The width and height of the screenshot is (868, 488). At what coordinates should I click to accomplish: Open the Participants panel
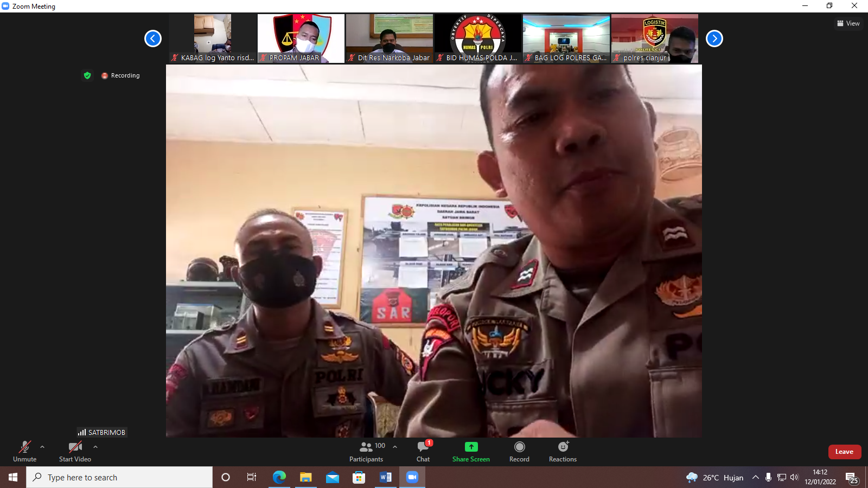pos(366,451)
